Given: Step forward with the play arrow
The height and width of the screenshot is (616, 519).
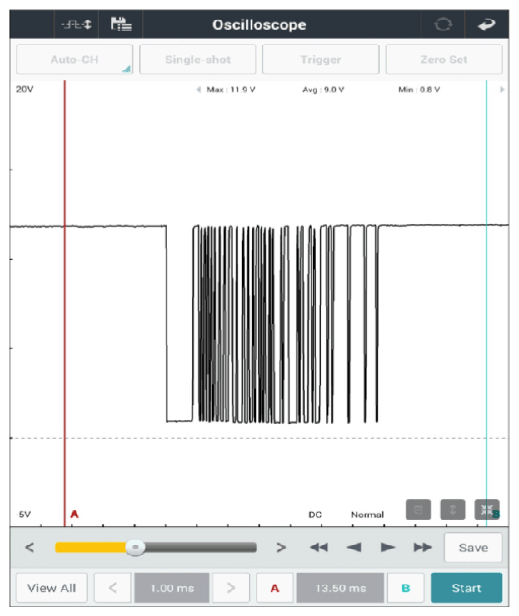Looking at the screenshot, I should pos(388,547).
